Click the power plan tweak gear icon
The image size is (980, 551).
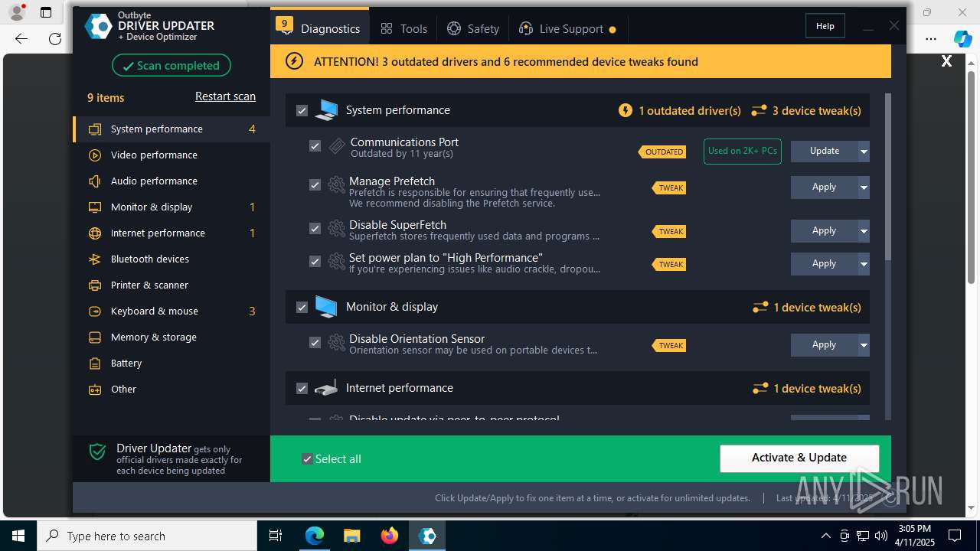click(336, 261)
